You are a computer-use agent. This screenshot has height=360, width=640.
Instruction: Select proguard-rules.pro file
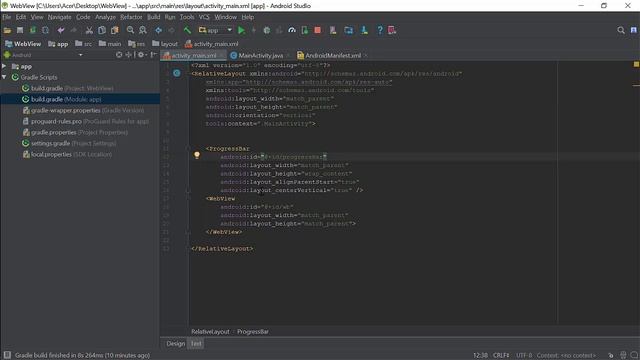(x=85, y=121)
